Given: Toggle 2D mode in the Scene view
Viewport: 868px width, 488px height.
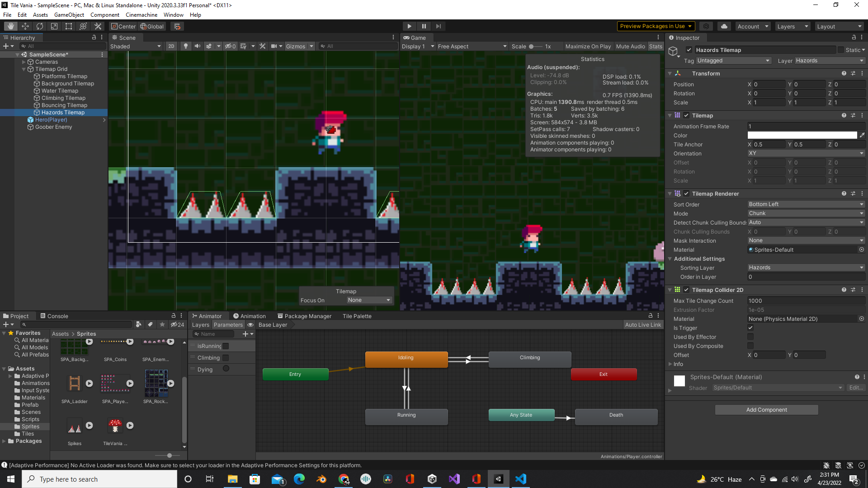Looking at the screenshot, I should 171,46.
